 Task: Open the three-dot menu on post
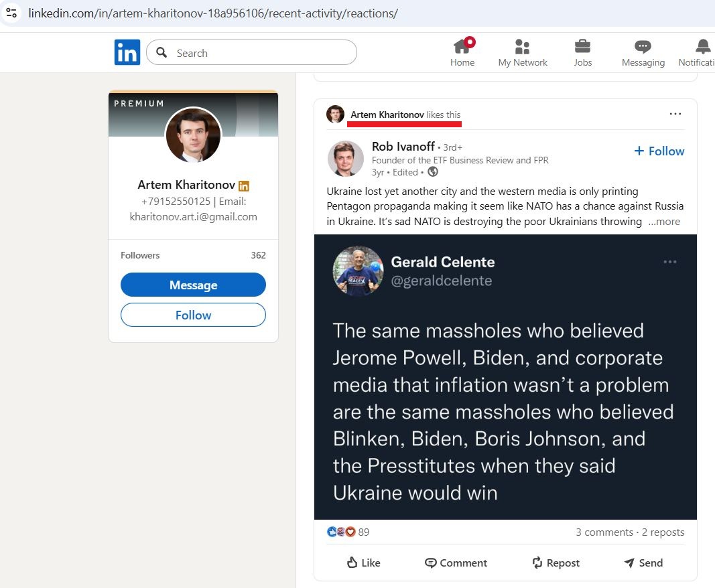click(x=675, y=115)
